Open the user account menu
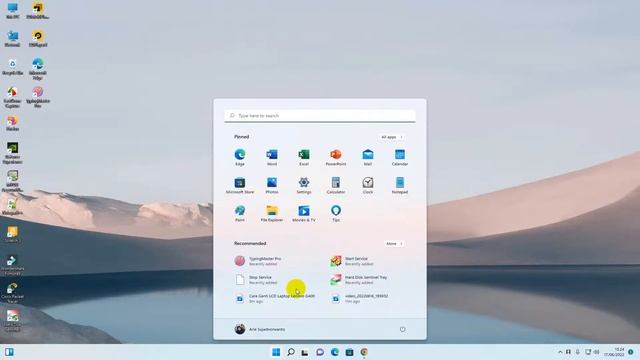640x360 pixels. pyautogui.click(x=260, y=329)
